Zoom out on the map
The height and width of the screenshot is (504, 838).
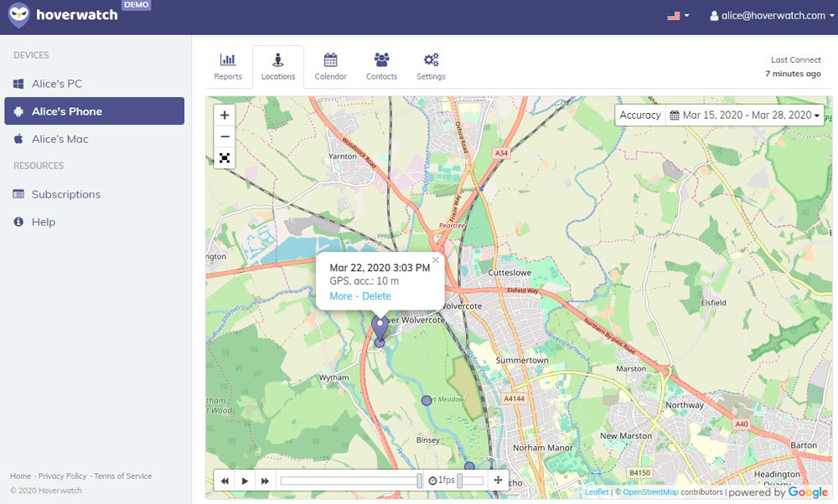[x=225, y=136]
